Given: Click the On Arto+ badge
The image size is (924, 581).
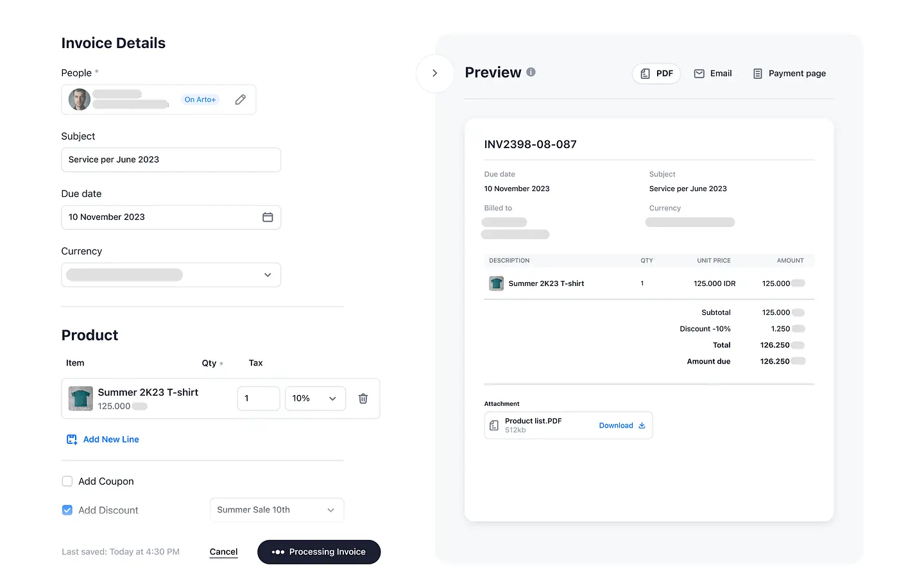Looking at the screenshot, I should pyautogui.click(x=200, y=99).
